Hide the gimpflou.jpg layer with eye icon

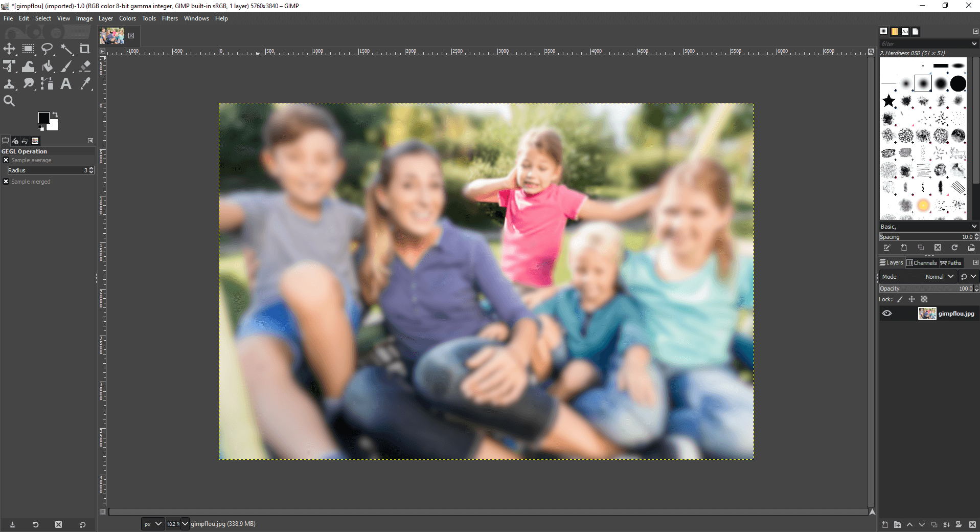887,314
